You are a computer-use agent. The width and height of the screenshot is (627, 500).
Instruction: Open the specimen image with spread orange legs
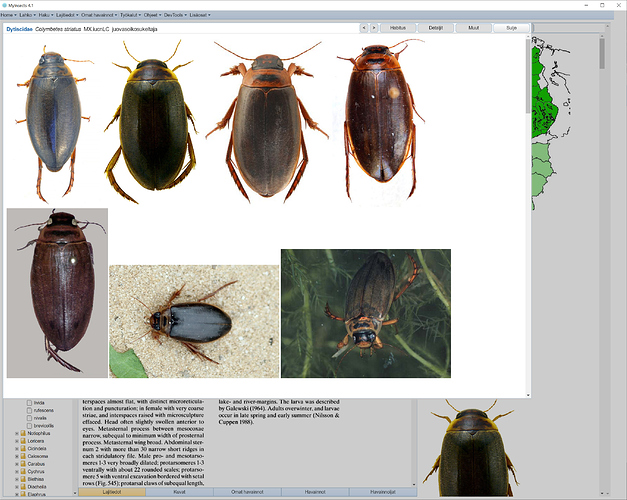click(x=267, y=122)
